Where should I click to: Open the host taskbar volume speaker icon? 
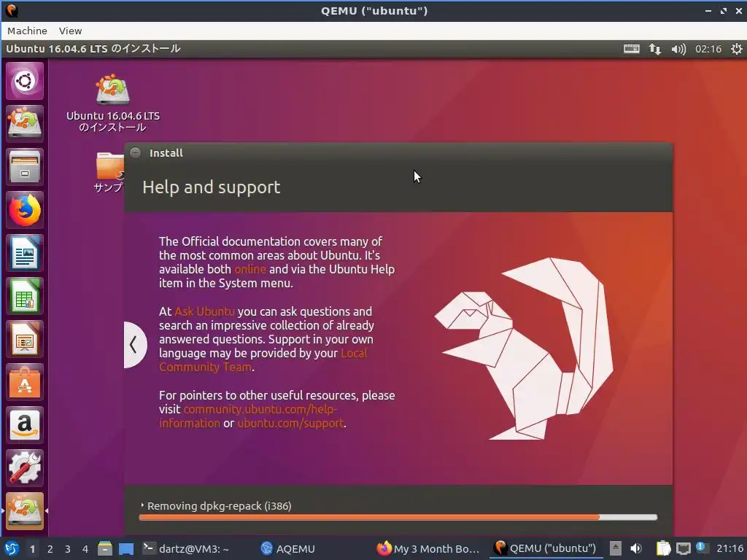pos(636,548)
